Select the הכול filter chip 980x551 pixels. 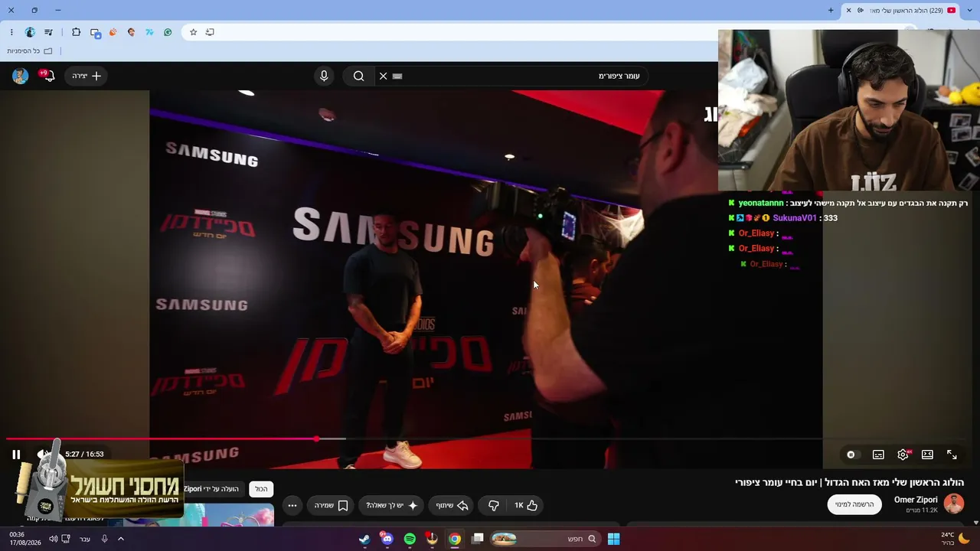(262, 489)
